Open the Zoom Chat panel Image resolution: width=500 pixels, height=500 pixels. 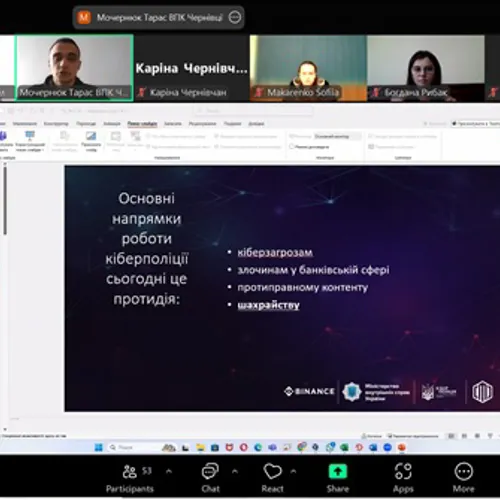(210, 478)
